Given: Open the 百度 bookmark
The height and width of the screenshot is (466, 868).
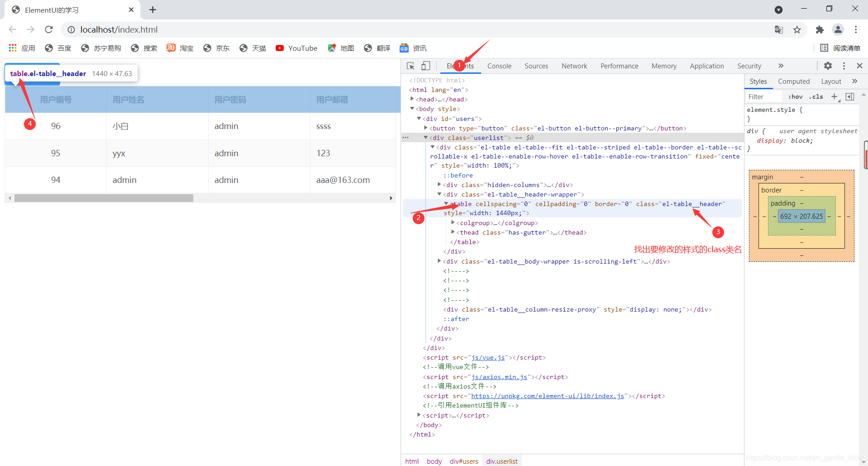Looking at the screenshot, I should pos(58,48).
